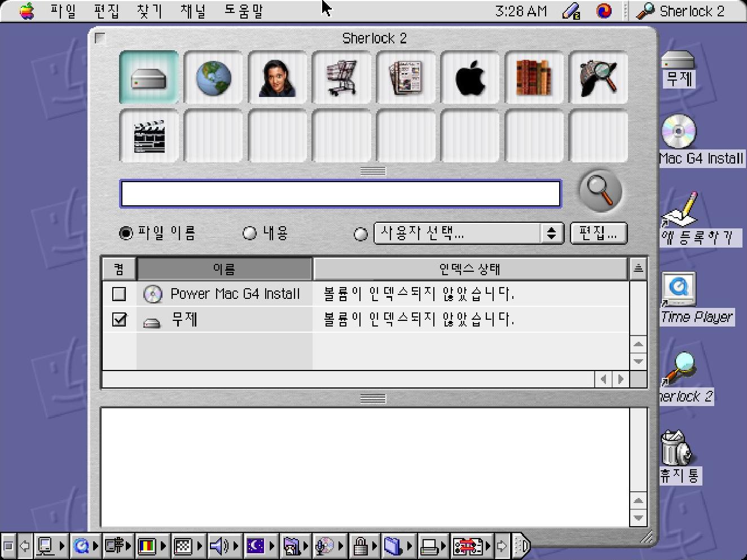Click results pane scroll down arrow
Image resolution: width=747 pixels, height=560 pixels.
pos(638,518)
